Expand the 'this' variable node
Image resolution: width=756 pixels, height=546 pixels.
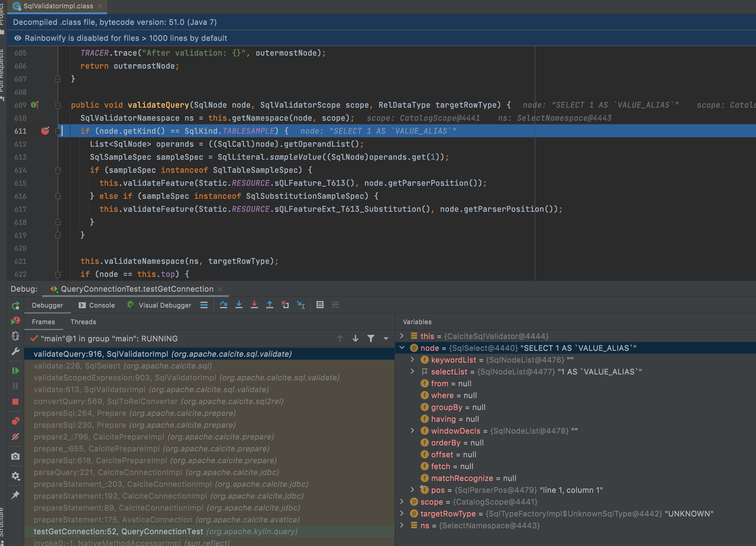click(x=402, y=336)
